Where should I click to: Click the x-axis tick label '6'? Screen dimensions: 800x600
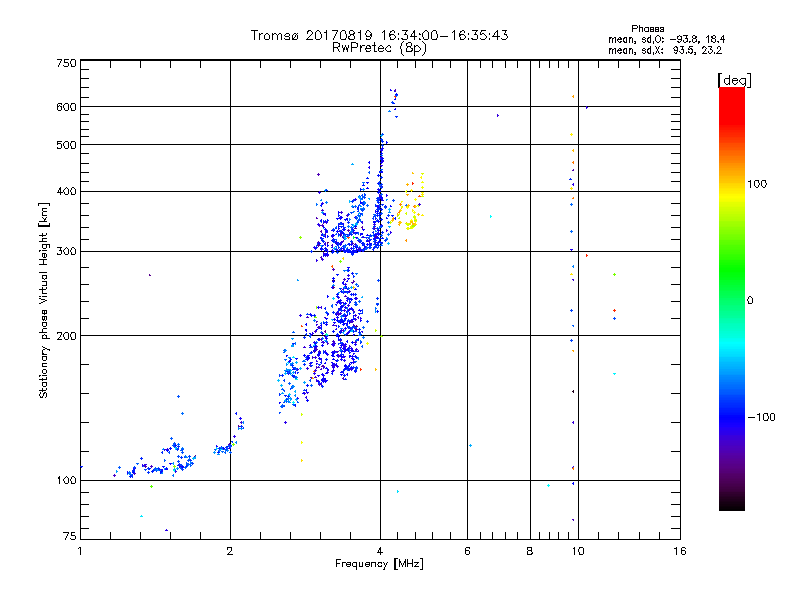(x=467, y=551)
